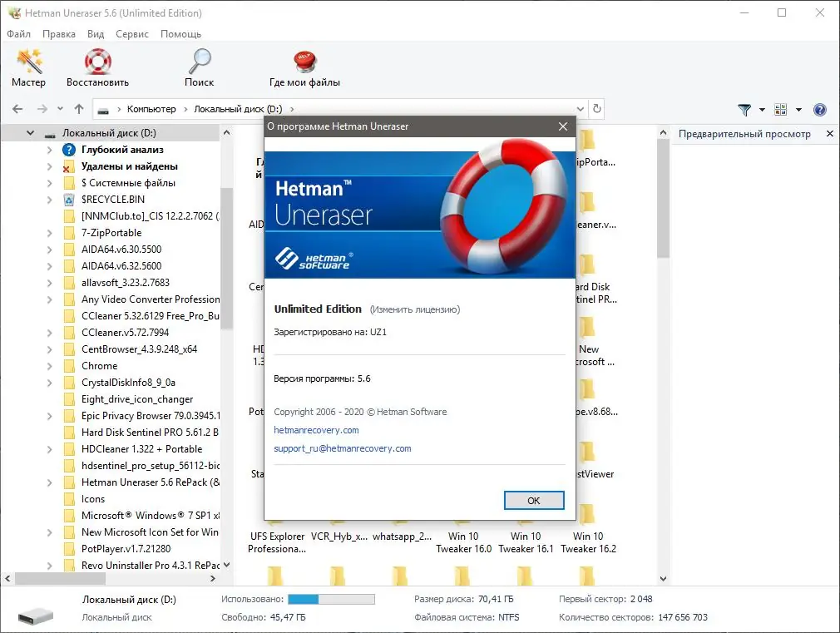840x633 pixels.
Task: Open the Поиск magnifier tool
Action: (200, 68)
